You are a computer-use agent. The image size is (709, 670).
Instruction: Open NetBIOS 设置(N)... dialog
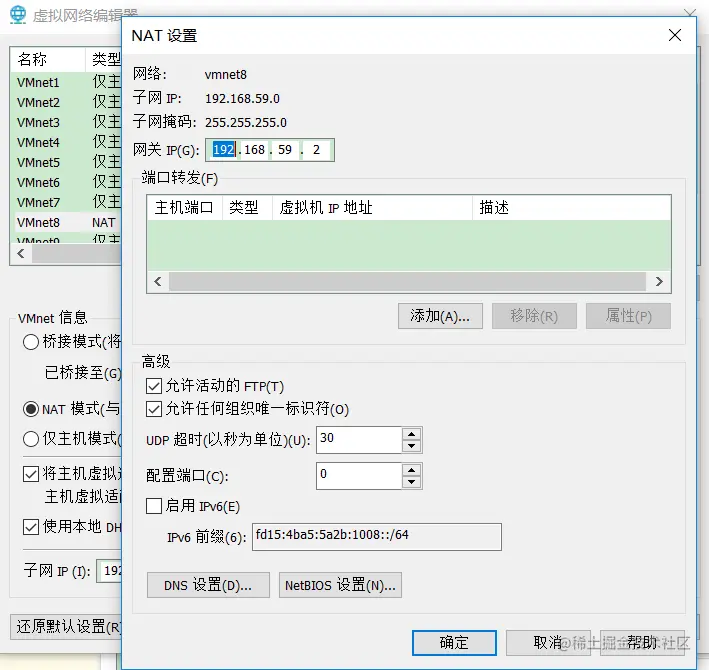click(x=340, y=585)
